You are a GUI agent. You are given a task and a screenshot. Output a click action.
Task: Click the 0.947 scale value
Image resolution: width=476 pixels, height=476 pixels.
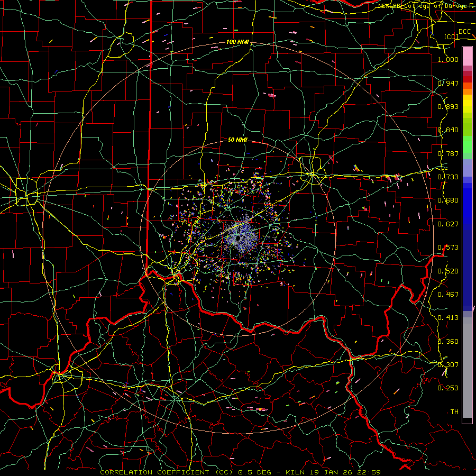[x=448, y=83]
